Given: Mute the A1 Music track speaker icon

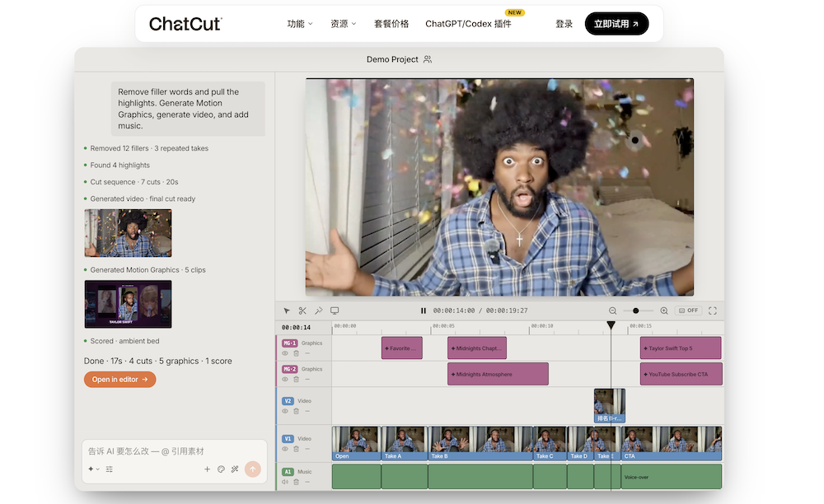Looking at the screenshot, I should (285, 482).
